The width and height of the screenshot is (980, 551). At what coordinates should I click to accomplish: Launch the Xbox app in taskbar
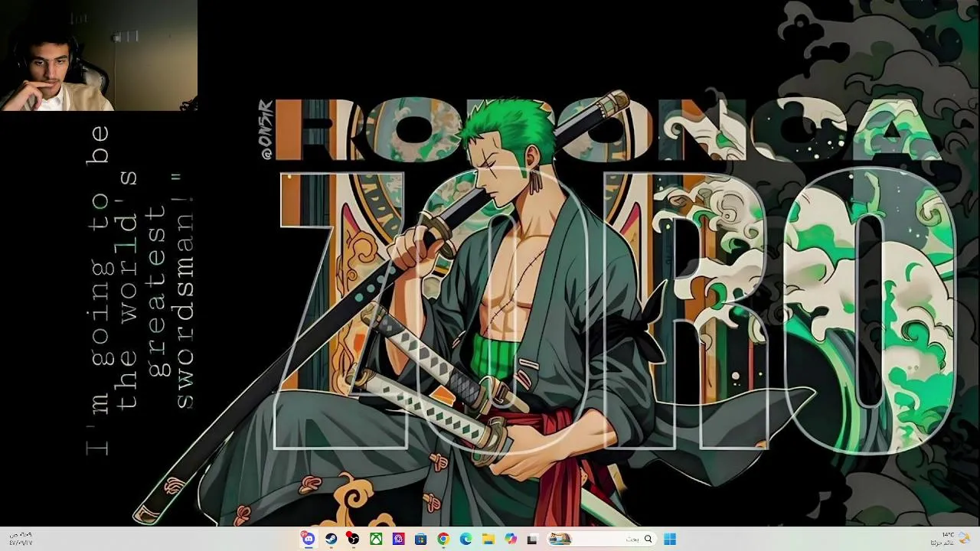(376, 539)
